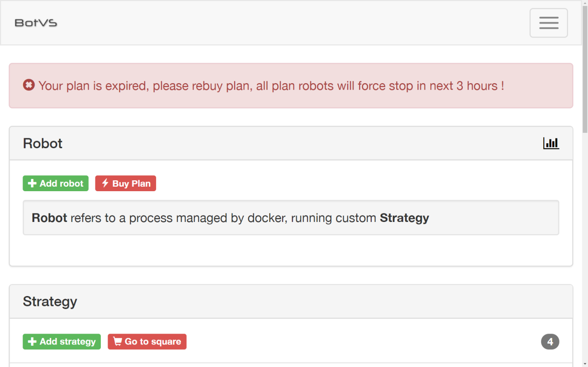Viewport: 588px width, 367px height.
Task: Click the Go to square button
Action: pyautogui.click(x=147, y=342)
